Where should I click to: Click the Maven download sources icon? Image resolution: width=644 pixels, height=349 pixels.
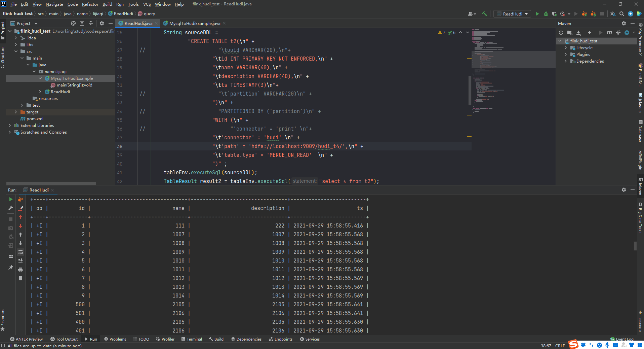coord(578,33)
